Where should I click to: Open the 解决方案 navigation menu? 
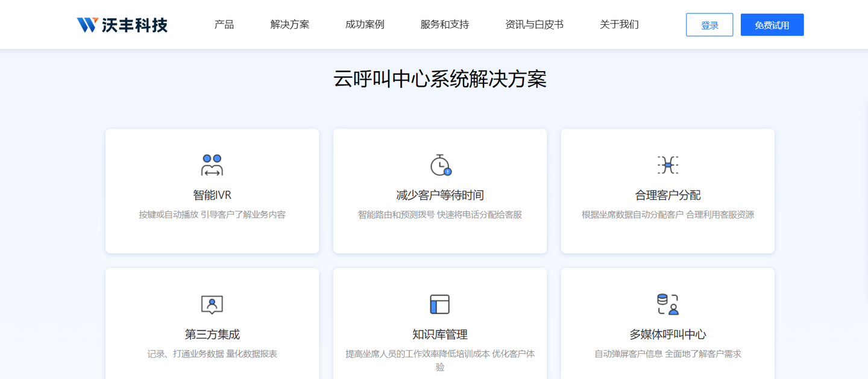(290, 25)
